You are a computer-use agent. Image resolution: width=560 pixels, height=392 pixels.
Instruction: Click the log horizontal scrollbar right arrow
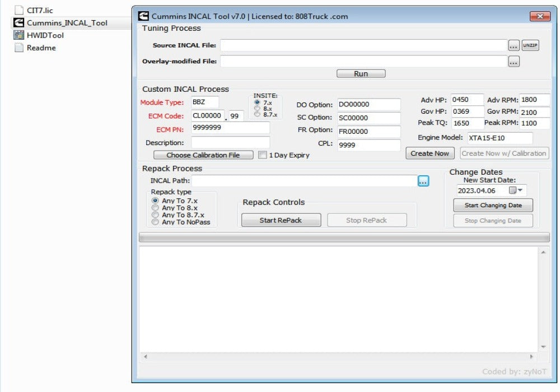click(531, 356)
